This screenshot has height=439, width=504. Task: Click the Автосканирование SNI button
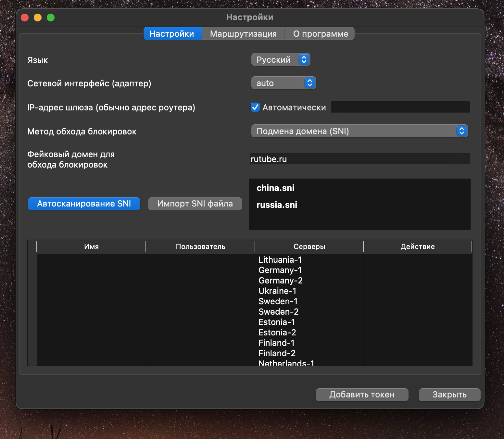pyautogui.click(x=84, y=204)
